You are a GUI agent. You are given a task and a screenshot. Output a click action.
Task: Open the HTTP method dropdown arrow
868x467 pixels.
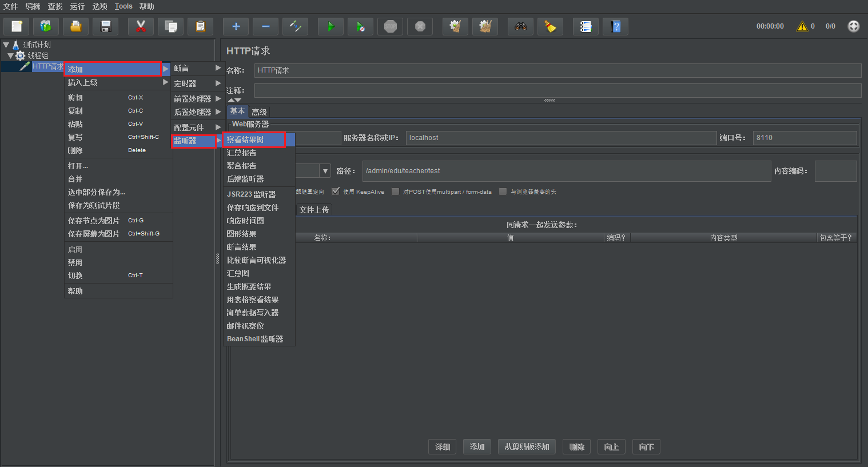tap(325, 171)
